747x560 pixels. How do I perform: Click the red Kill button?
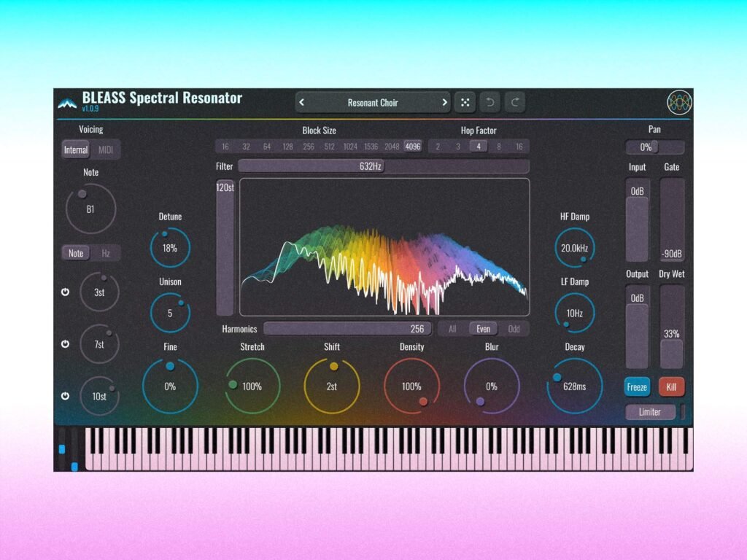(671, 386)
